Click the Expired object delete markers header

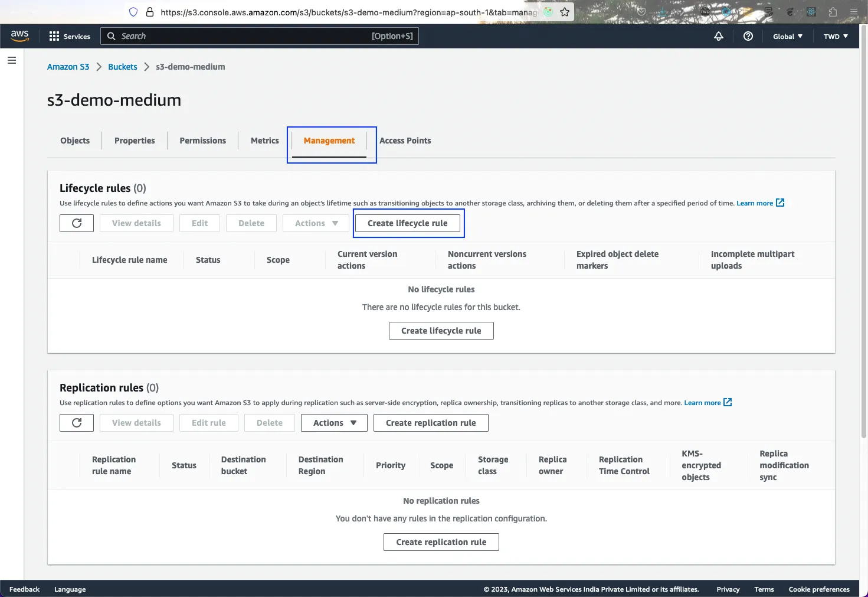click(618, 260)
